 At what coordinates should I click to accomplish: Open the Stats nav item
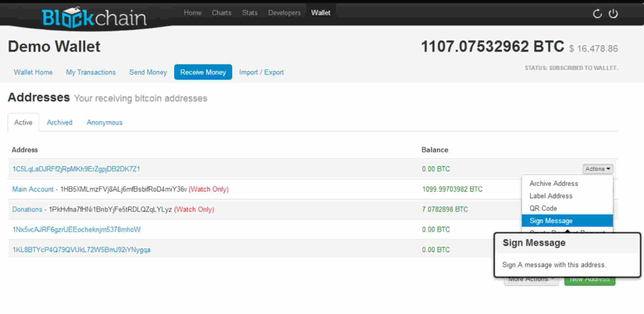tap(250, 13)
